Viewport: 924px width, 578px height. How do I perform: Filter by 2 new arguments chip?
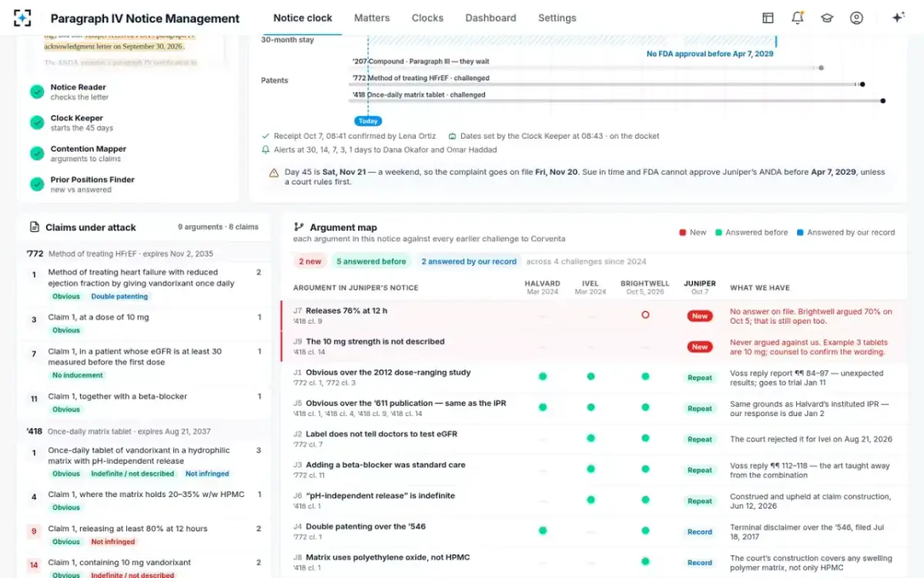coord(310,261)
